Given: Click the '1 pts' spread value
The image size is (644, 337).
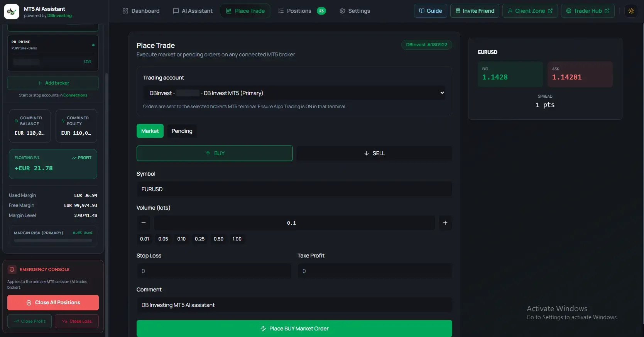Looking at the screenshot, I should 545,105.
